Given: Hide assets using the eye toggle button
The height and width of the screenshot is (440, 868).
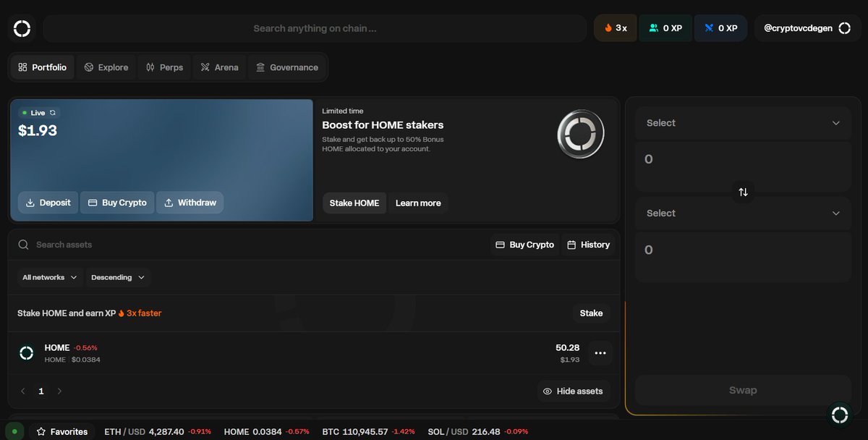Looking at the screenshot, I should coord(574,391).
